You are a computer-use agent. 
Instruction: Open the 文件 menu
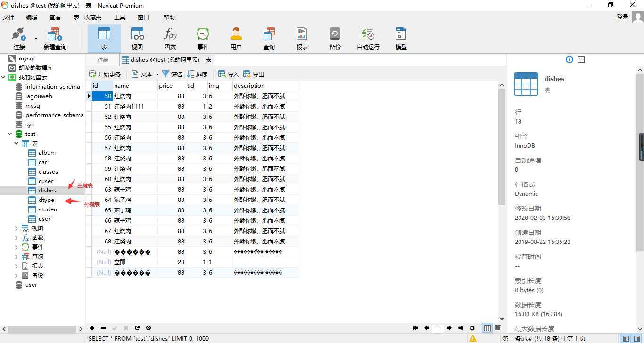(x=9, y=17)
